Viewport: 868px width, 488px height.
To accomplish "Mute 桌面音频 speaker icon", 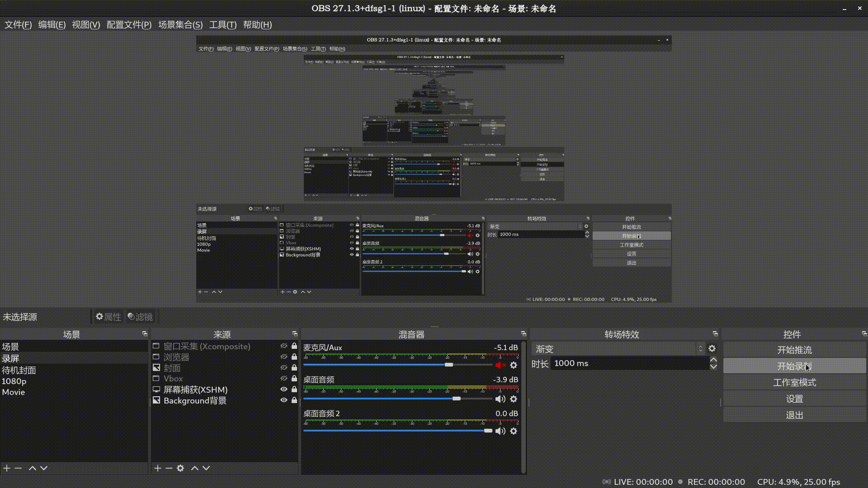I will coord(500,399).
